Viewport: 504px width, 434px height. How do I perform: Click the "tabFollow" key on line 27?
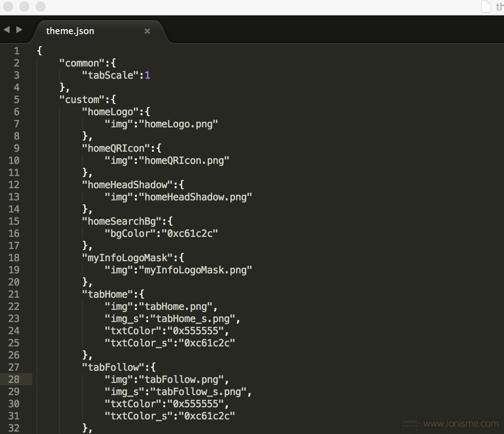(x=113, y=367)
